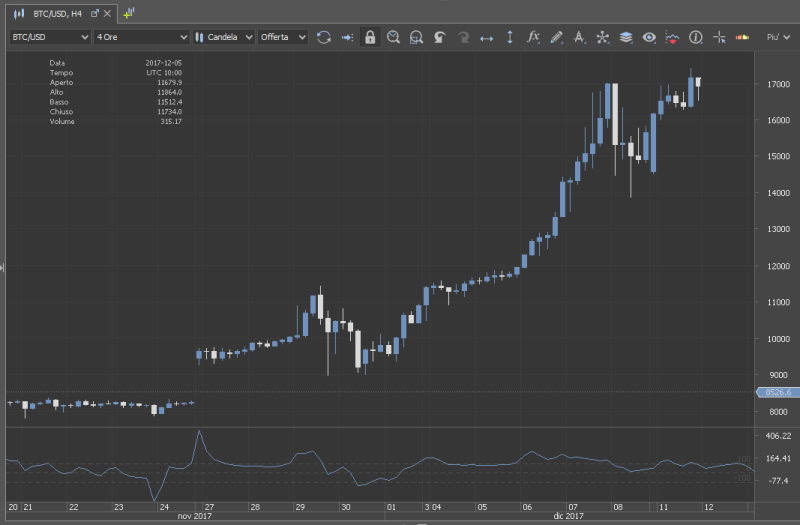The width and height of the screenshot is (800, 525).
Task: Select the BTC/USD, H4 chart tab
Action: (56, 13)
